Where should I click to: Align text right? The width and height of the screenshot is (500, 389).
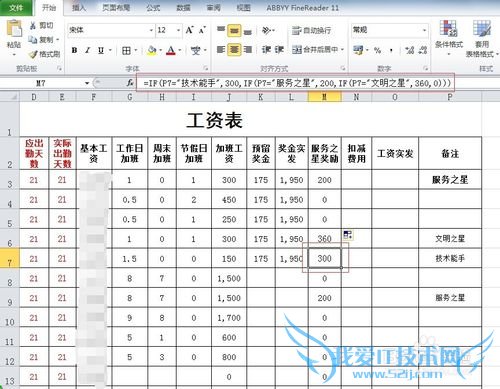click(x=247, y=50)
